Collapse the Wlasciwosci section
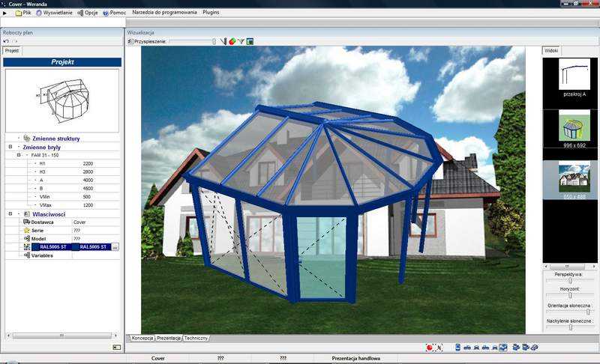This screenshot has width=600, height=364. click(x=10, y=214)
